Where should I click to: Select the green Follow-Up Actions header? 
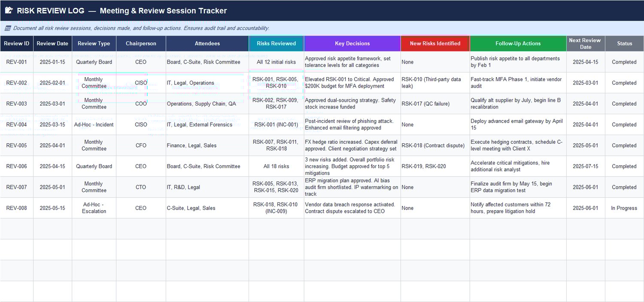pyautogui.click(x=517, y=43)
